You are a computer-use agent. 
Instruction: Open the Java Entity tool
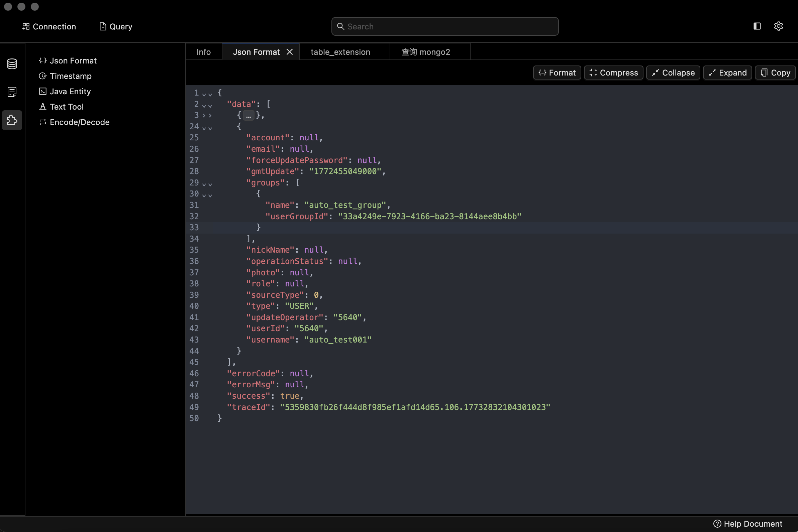[70, 91]
